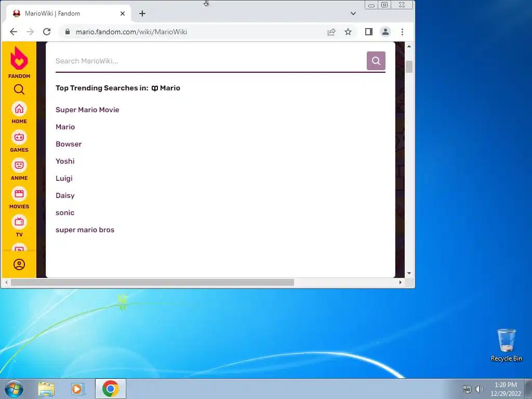Click the horizontal scrollbar thumb
Screen dimensions: 532x399
[152, 282]
